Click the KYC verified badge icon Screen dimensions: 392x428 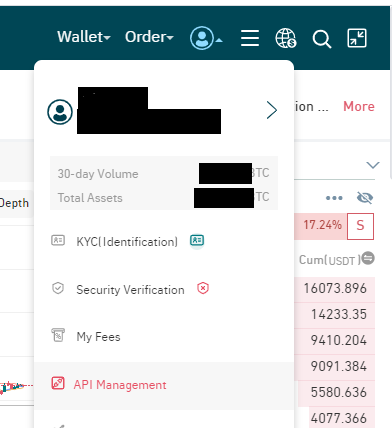click(x=197, y=241)
